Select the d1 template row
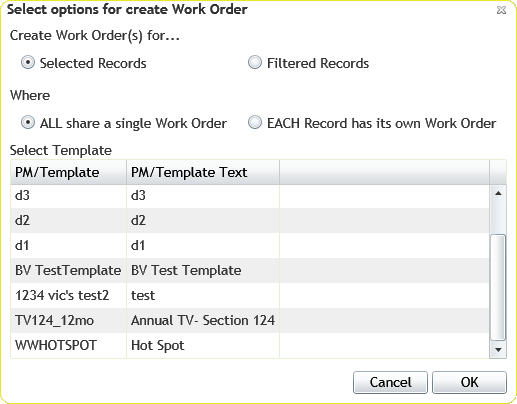The image size is (517, 404). click(250, 245)
